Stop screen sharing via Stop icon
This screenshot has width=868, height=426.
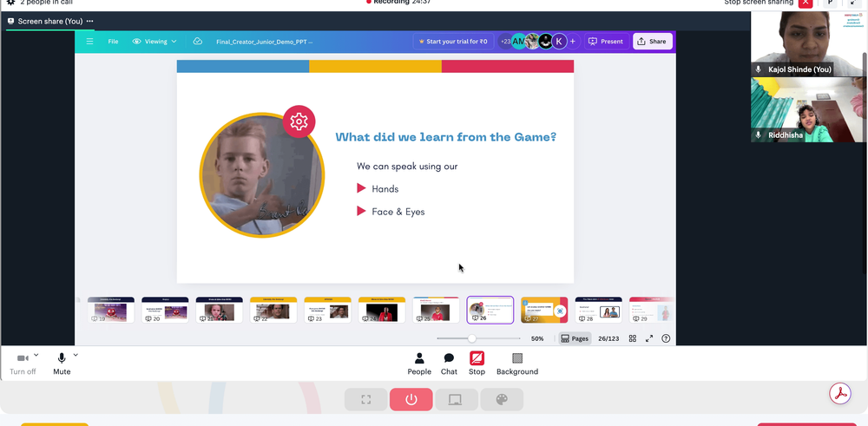click(x=477, y=364)
